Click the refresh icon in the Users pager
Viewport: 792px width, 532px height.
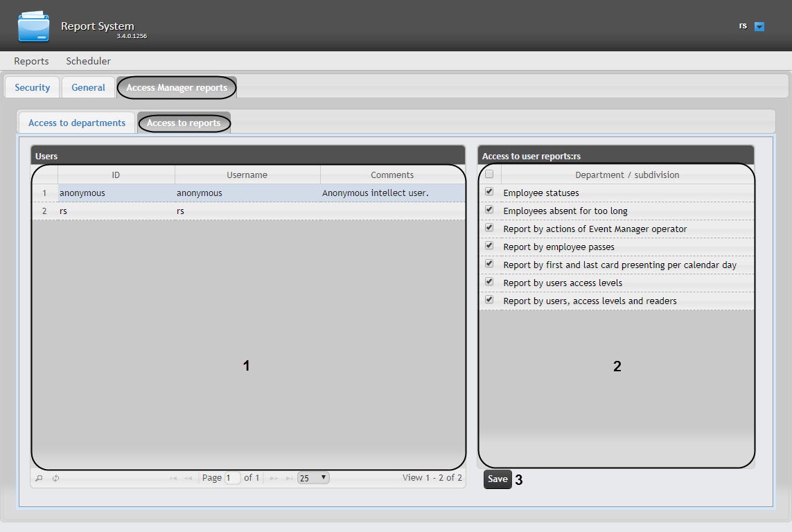[x=55, y=478]
